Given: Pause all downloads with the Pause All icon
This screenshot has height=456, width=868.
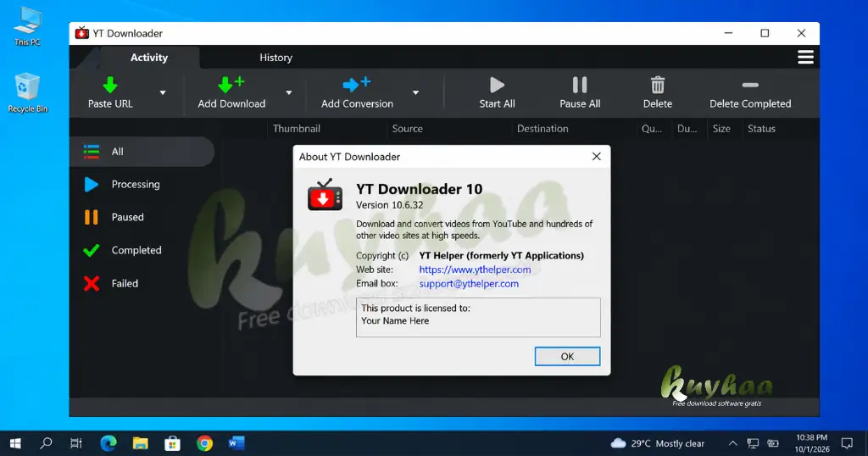Looking at the screenshot, I should (x=580, y=85).
